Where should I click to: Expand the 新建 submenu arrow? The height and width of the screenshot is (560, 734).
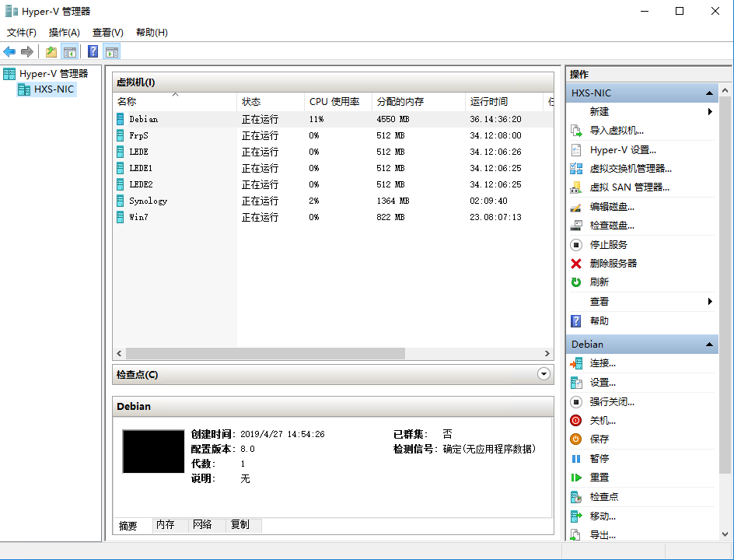pyautogui.click(x=710, y=111)
